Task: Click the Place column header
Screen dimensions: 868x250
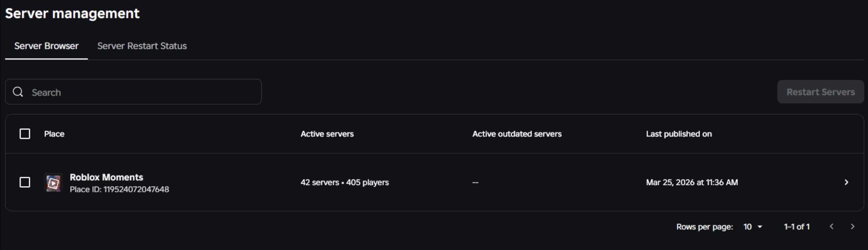Action: tap(54, 134)
